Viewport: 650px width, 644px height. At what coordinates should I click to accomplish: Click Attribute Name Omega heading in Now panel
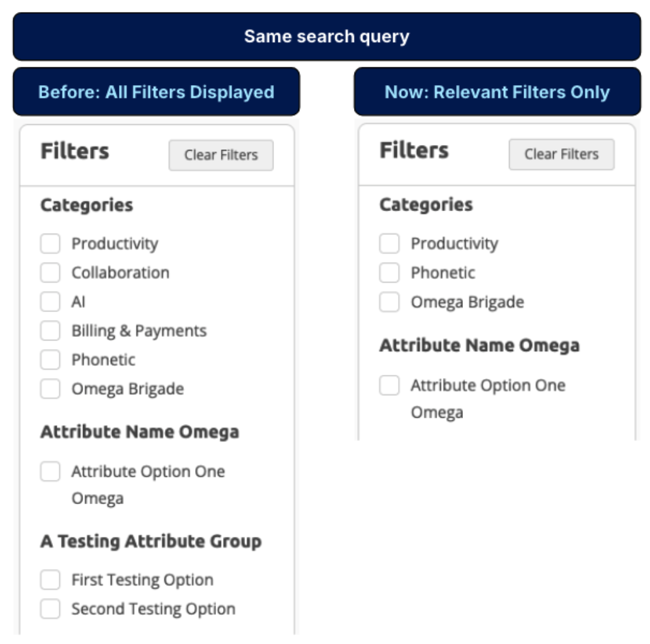coord(479,345)
